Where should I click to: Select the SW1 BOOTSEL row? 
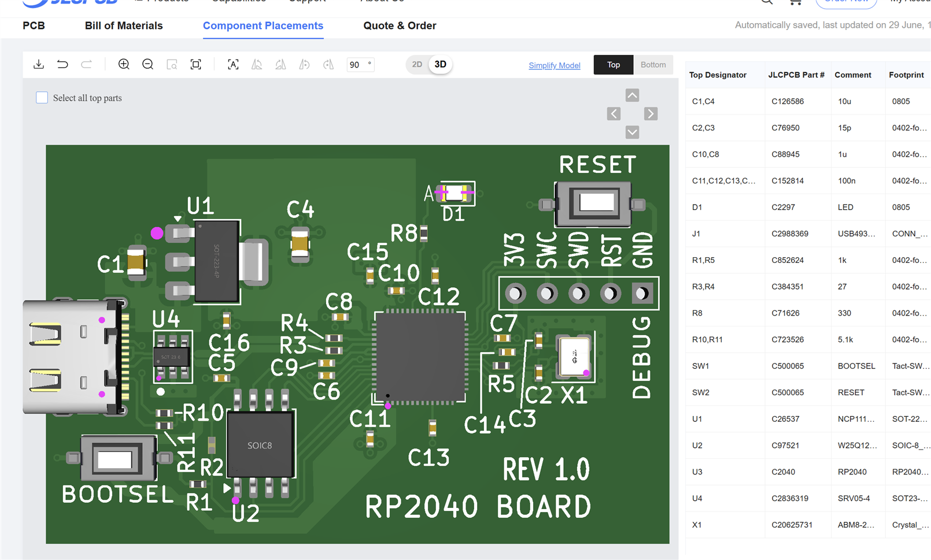point(808,366)
